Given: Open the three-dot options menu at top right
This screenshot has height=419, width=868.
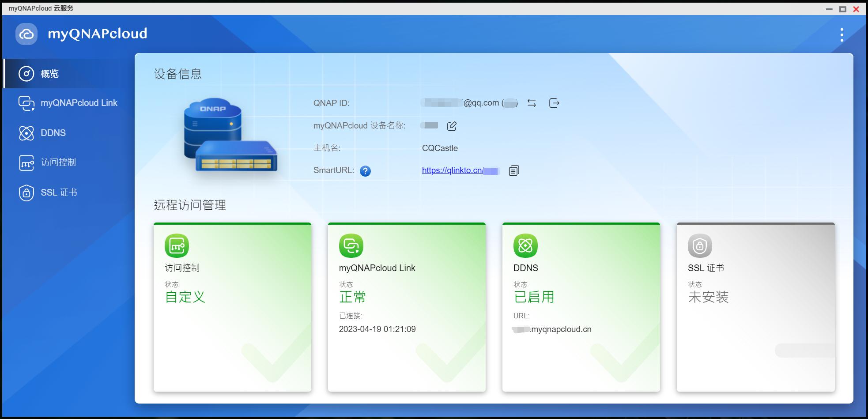Looking at the screenshot, I should click(x=842, y=34).
